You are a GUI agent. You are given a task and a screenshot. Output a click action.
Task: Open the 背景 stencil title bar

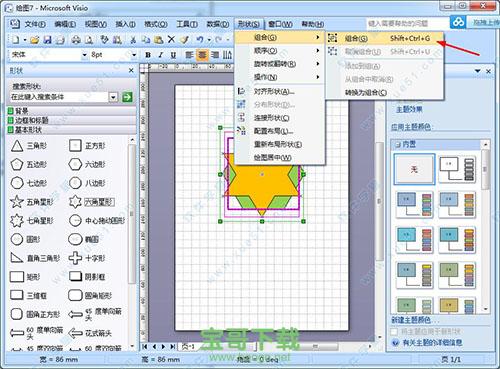(x=72, y=111)
